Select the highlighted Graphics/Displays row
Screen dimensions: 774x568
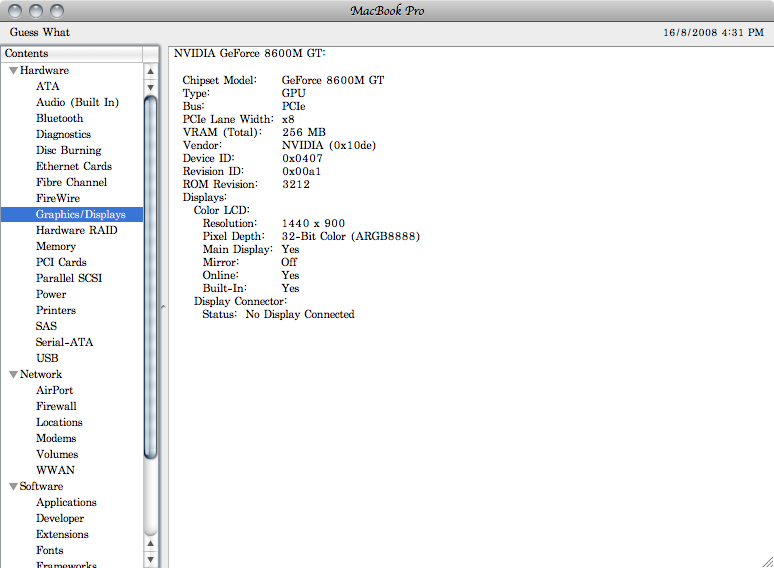pyautogui.click(x=72, y=214)
